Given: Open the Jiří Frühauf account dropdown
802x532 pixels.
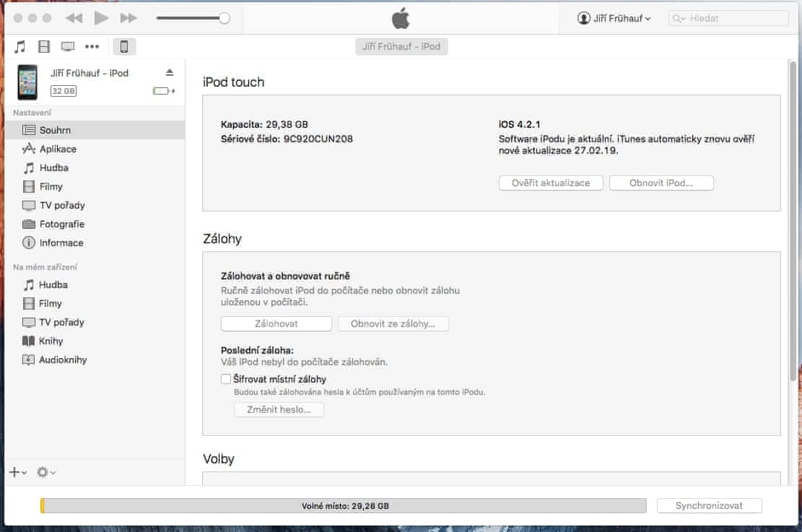Looking at the screenshot, I should point(614,19).
